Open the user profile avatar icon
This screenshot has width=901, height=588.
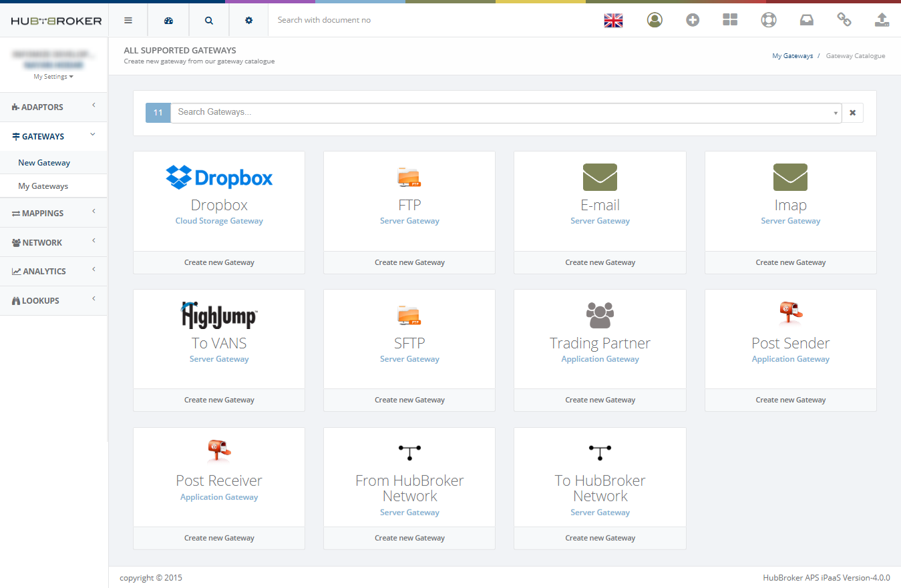(655, 20)
